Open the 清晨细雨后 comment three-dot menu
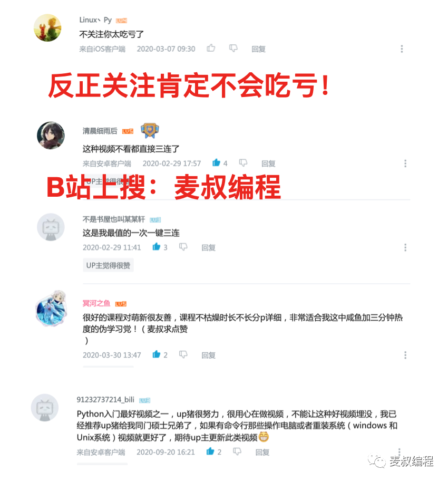The width and height of the screenshot is (448, 481). (x=405, y=163)
